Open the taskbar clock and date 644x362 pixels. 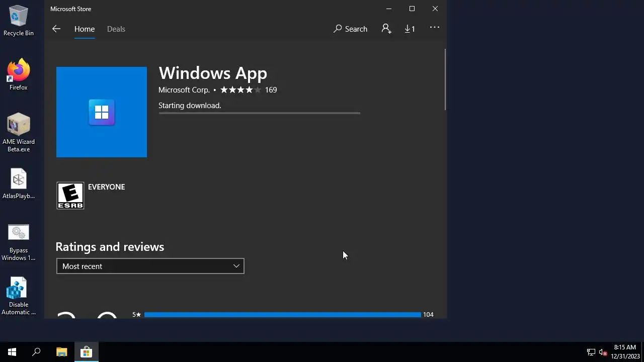click(x=625, y=352)
